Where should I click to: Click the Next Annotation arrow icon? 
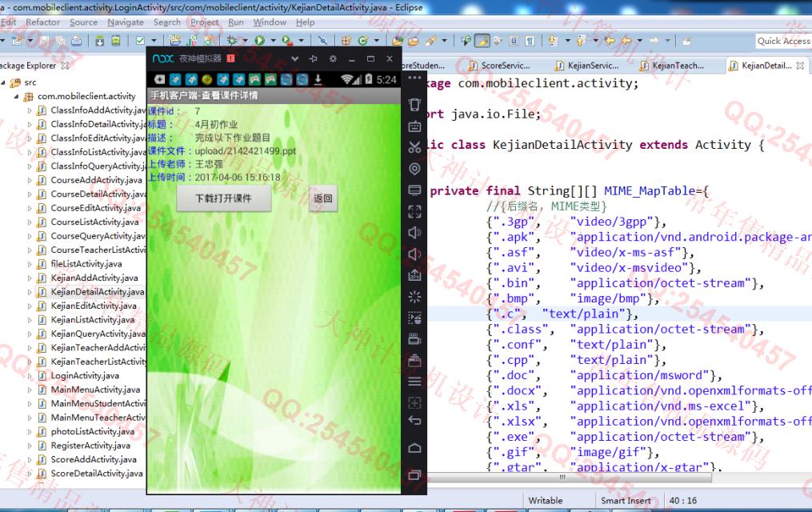[553, 41]
